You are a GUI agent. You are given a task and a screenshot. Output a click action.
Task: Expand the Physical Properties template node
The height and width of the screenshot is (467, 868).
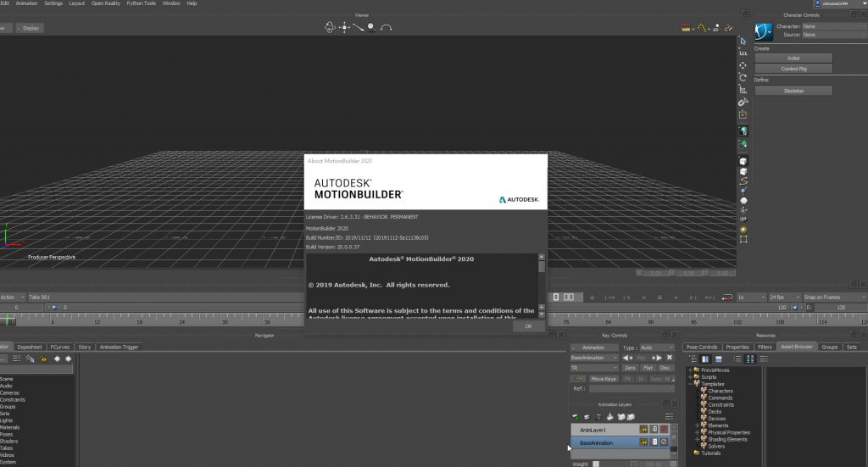(x=698, y=433)
